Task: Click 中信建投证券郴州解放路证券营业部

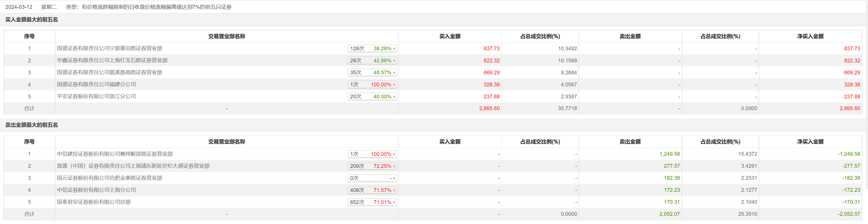Action: pos(115,154)
